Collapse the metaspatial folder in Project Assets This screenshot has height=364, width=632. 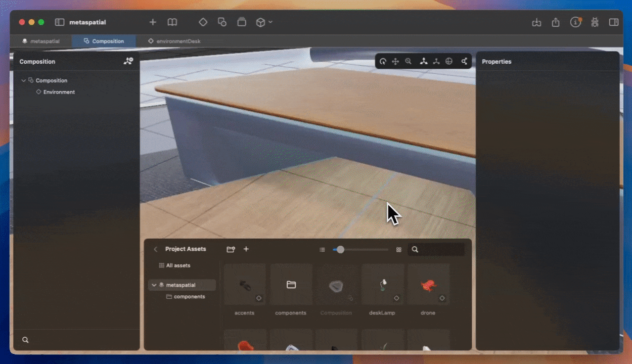pyautogui.click(x=154, y=285)
